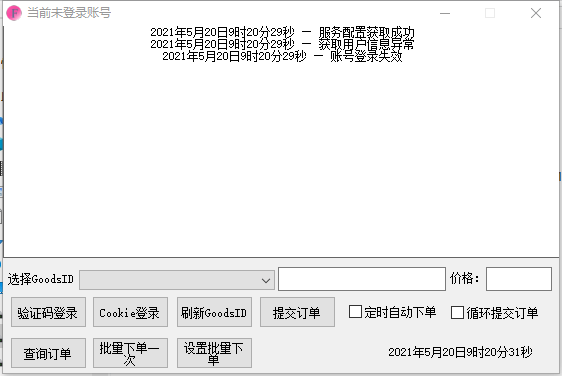Select log line 服务配置获取成功

pyautogui.click(x=282, y=32)
